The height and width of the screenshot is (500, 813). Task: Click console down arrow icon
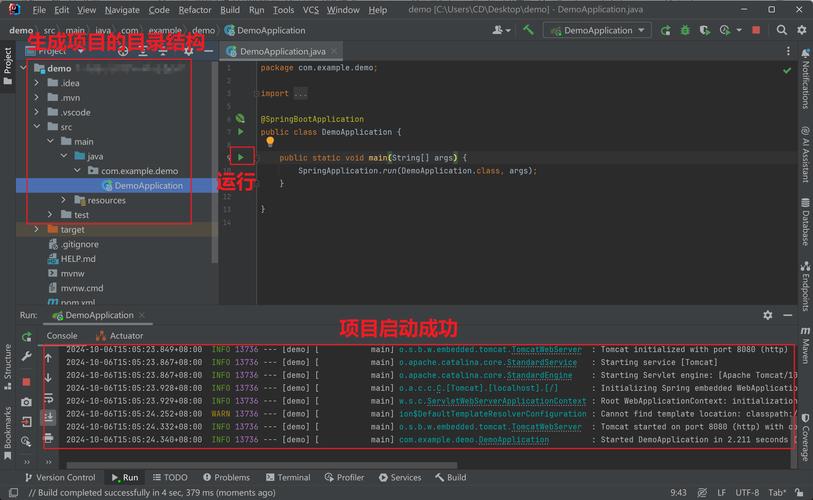48,378
